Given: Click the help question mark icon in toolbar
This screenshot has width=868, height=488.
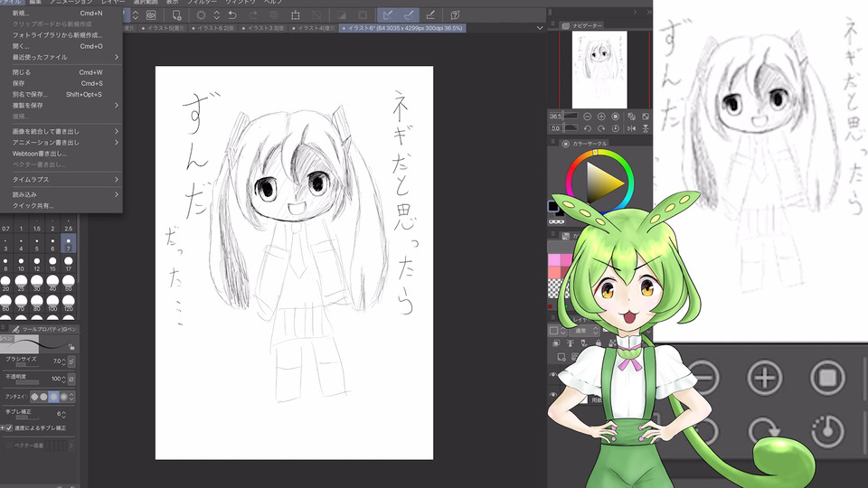Looking at the screenshot, I should 456,15.
